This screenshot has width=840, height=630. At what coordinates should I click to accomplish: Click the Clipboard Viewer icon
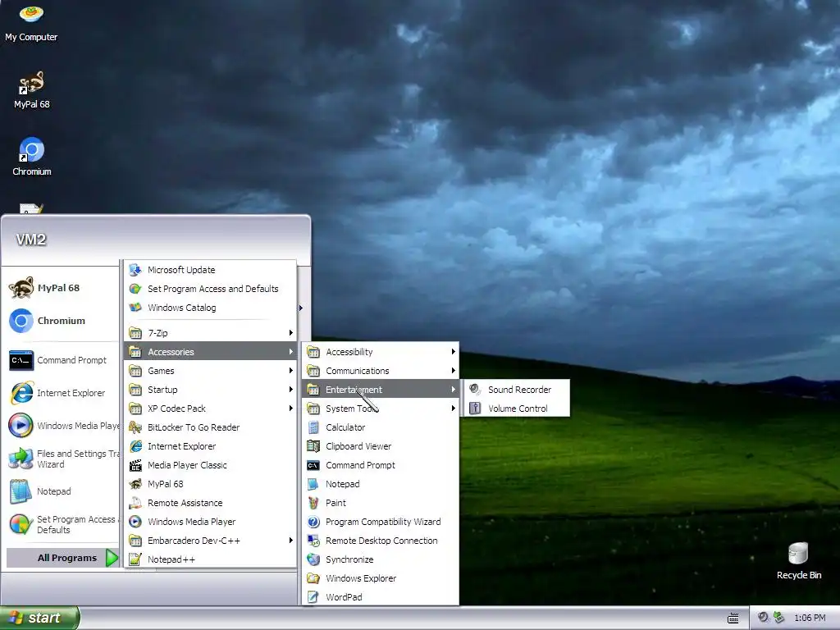313,445
